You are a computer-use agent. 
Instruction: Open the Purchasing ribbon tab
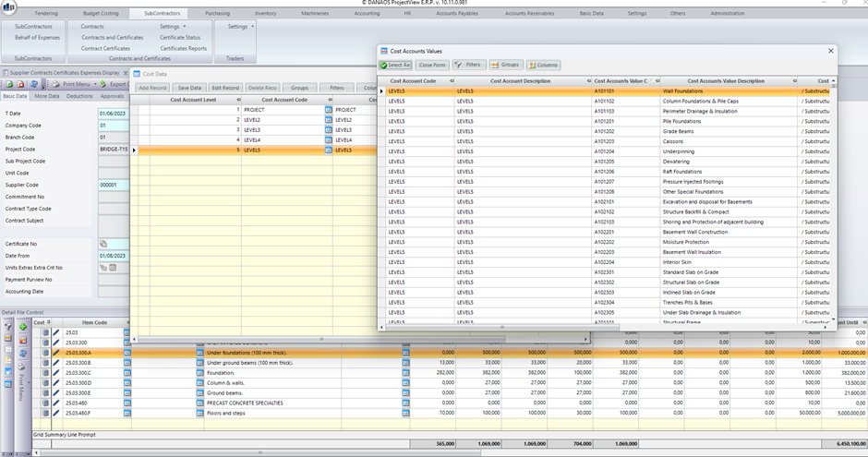[217, 13]
